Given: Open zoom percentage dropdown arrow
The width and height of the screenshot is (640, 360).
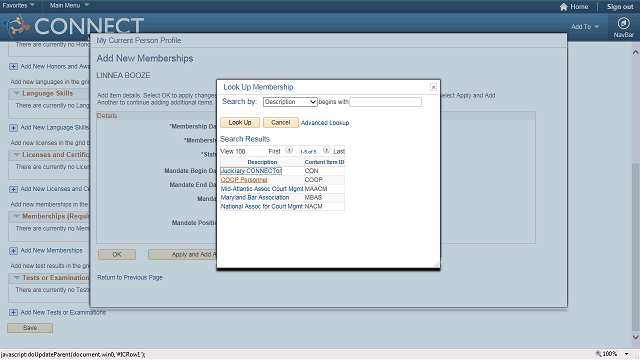Looking at the screenshot, I should (x=627, y=354).
